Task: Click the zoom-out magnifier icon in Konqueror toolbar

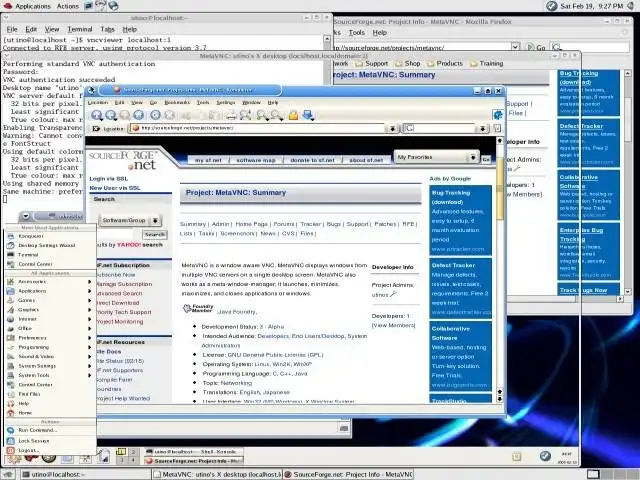Action: tap(277, 116)
